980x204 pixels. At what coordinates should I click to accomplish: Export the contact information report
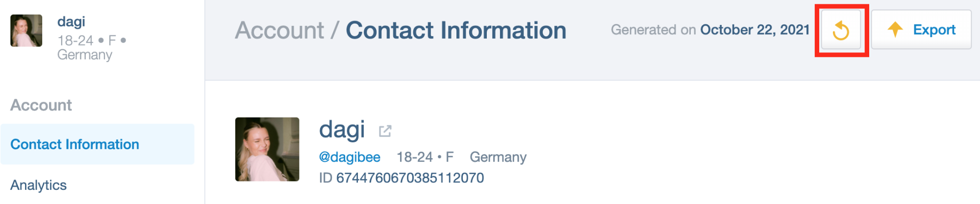[921, 30]
